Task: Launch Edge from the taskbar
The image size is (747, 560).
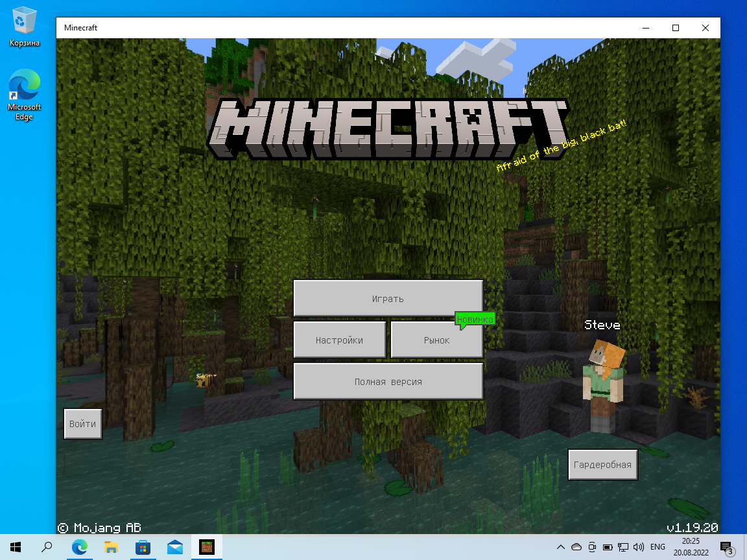Action: (80, 547)
